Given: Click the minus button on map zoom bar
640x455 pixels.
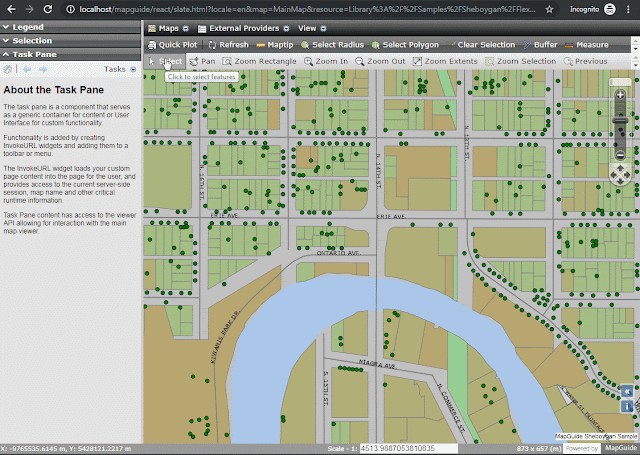Looking at the screenshot, I should click(x=620, y=155).
